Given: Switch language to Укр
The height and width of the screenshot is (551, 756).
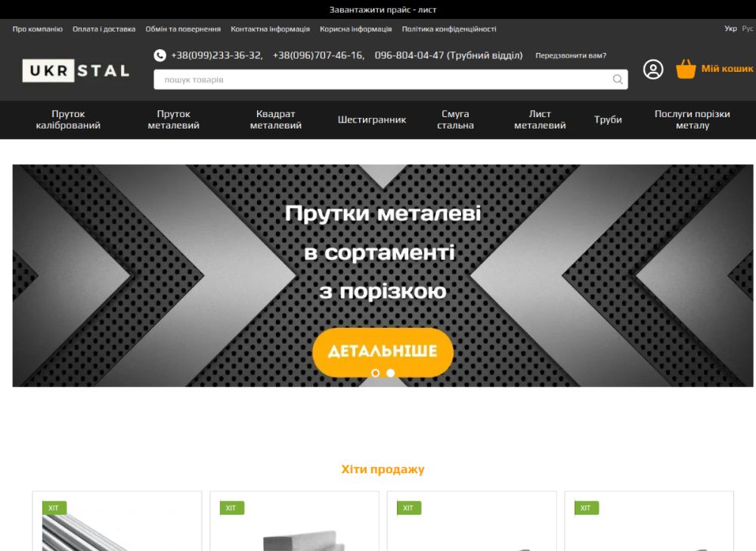Looking at the screenshot, I should (x=730, y=29).
